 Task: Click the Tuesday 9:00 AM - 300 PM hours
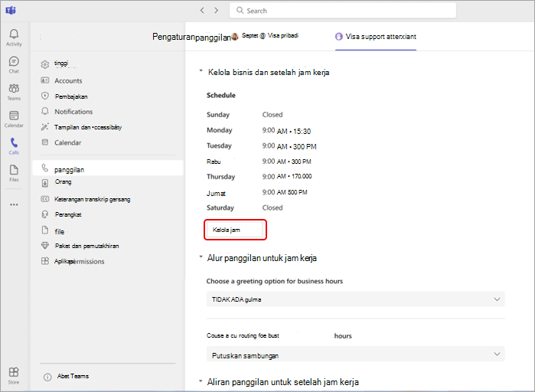click(x=289, y=146)
